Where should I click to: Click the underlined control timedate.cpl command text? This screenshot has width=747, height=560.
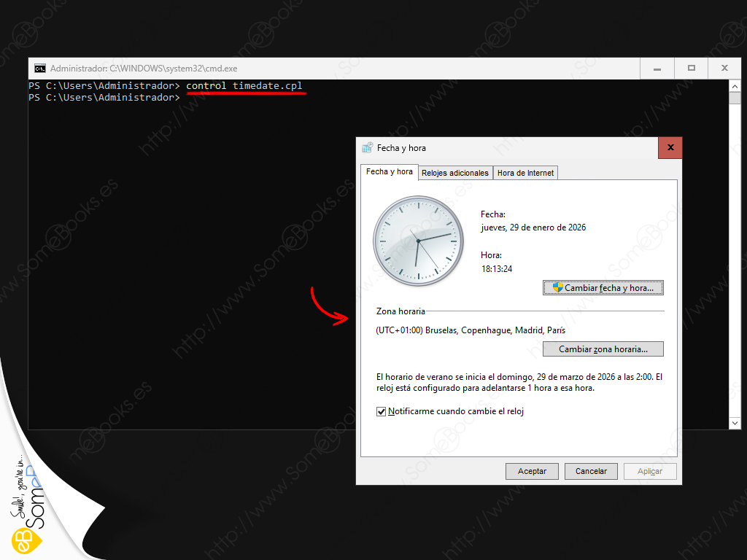tap(244, 86)
